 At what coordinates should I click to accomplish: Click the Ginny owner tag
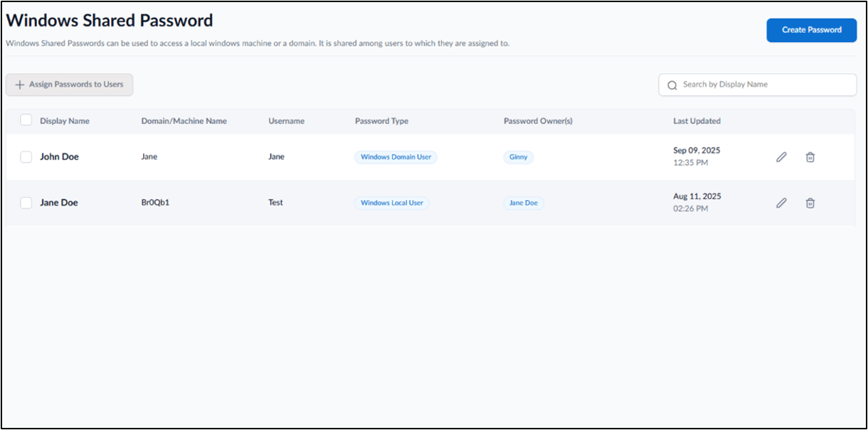pos(519,157)
